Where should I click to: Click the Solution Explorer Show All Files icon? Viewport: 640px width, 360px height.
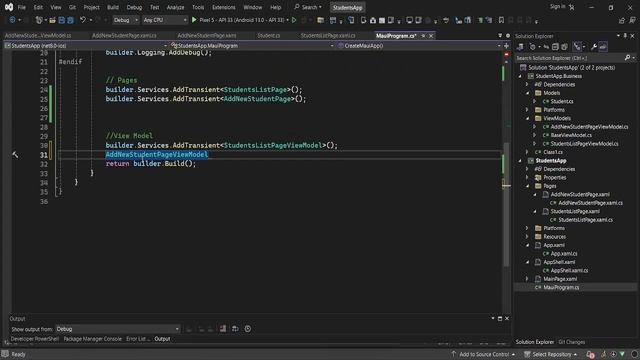point(564,47)
